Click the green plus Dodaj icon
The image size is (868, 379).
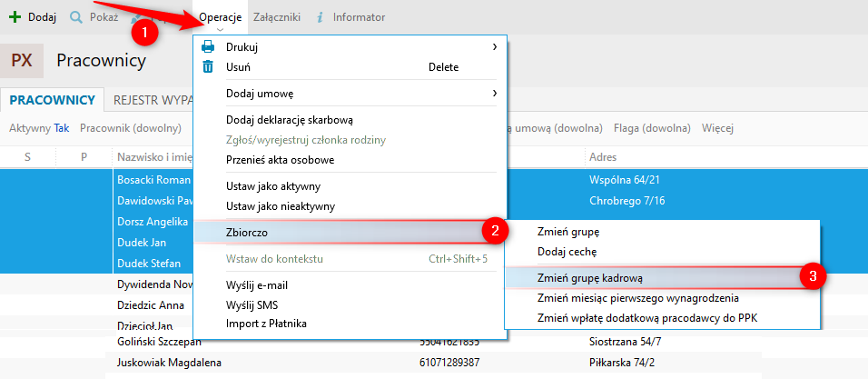pos(15,17)
